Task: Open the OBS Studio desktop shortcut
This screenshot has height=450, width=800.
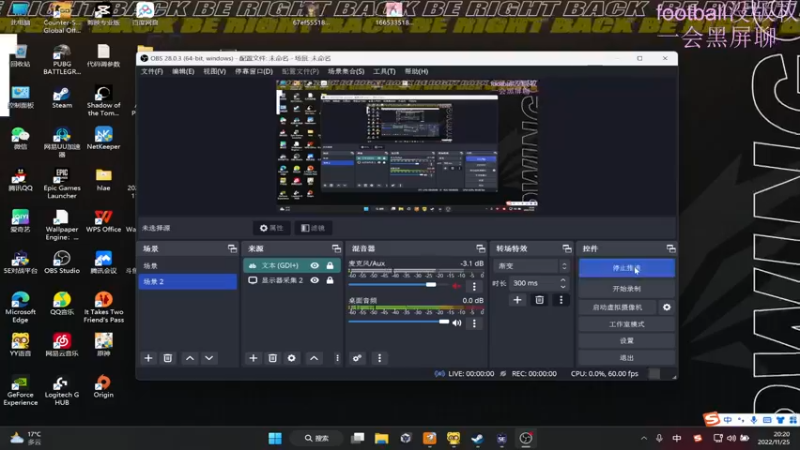Action: pyautogui.click(x=62, y=262)
